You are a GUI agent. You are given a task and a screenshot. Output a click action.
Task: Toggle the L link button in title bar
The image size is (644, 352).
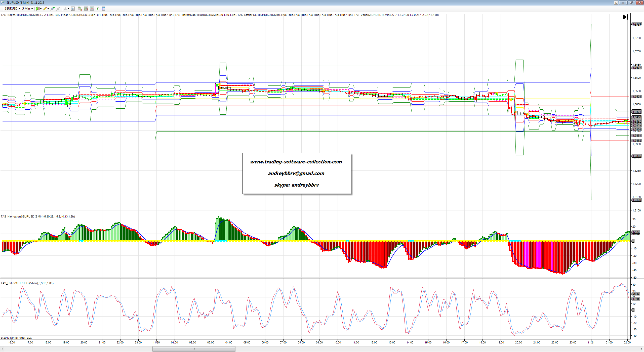point(616,3)
